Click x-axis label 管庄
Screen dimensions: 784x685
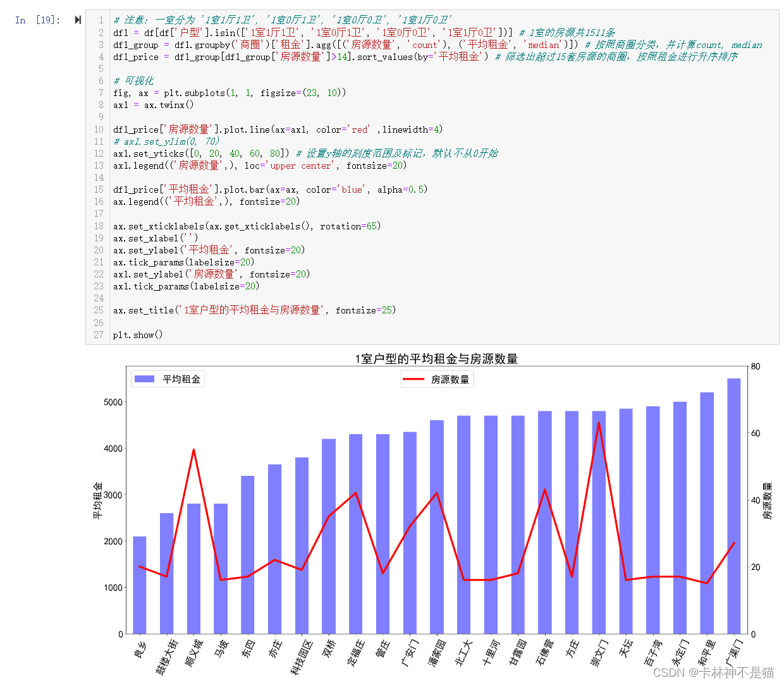coord(383,649)
